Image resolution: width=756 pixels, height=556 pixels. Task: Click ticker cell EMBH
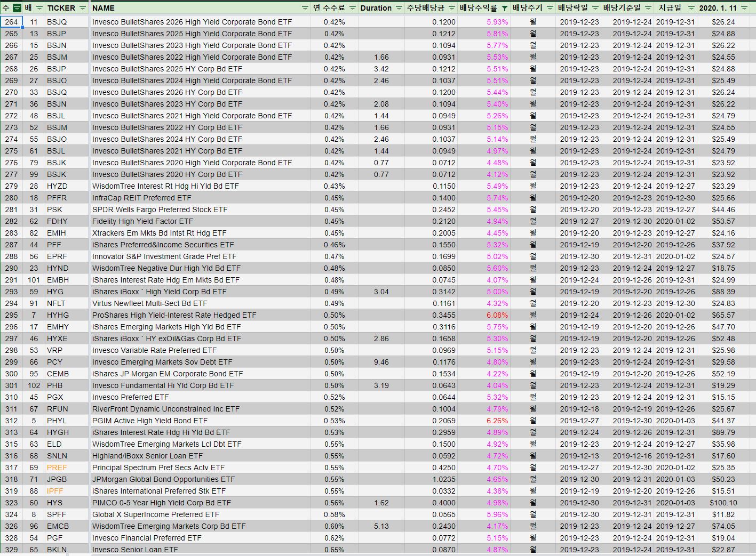(66, 280)
